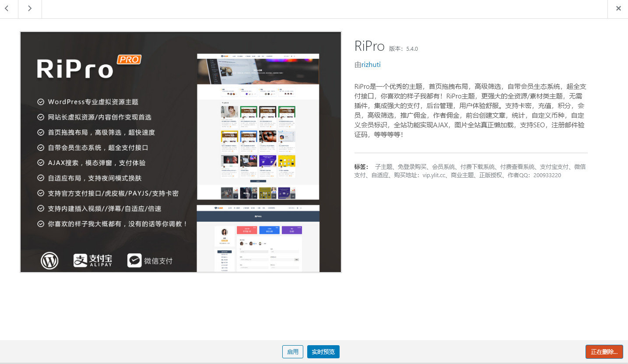Activate the RiPro theme with 启用
628x364 pixels.
292,352
